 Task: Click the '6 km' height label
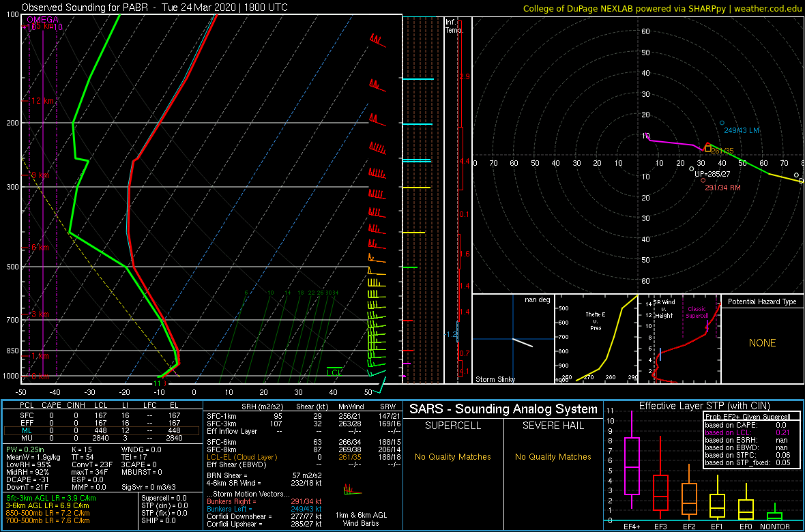(x=40, y=248)
